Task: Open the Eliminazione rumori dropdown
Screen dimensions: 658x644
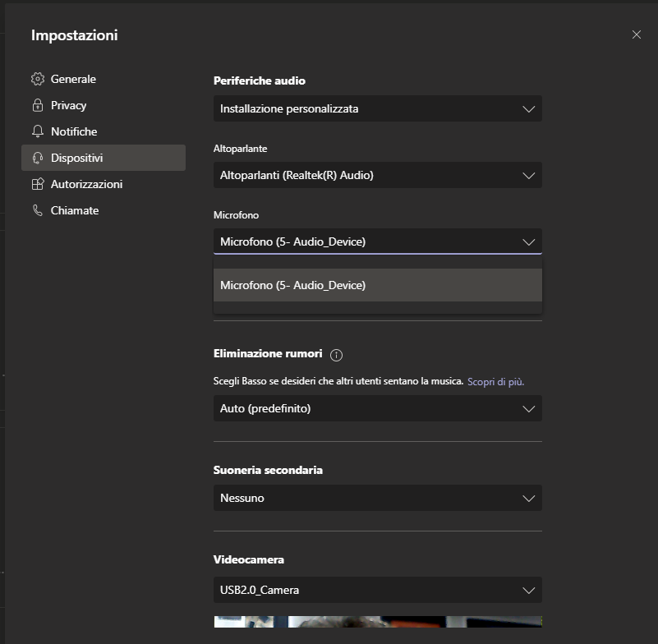Action: (x=377, y=408)
